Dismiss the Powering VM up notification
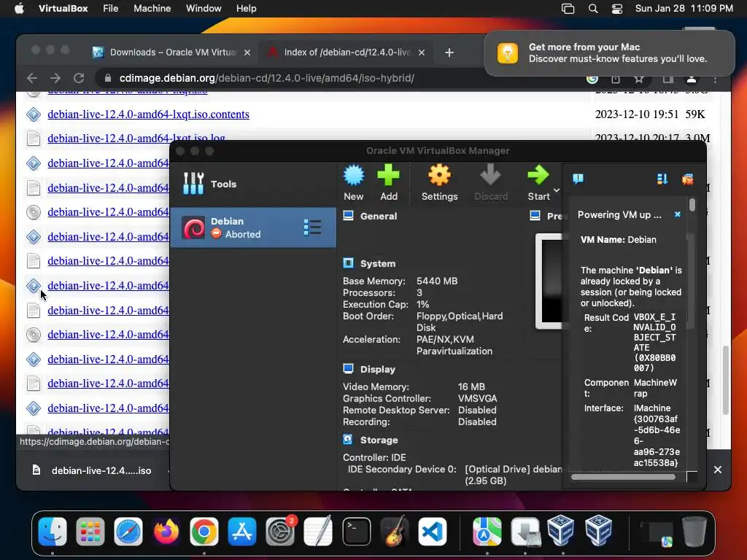 678,215
